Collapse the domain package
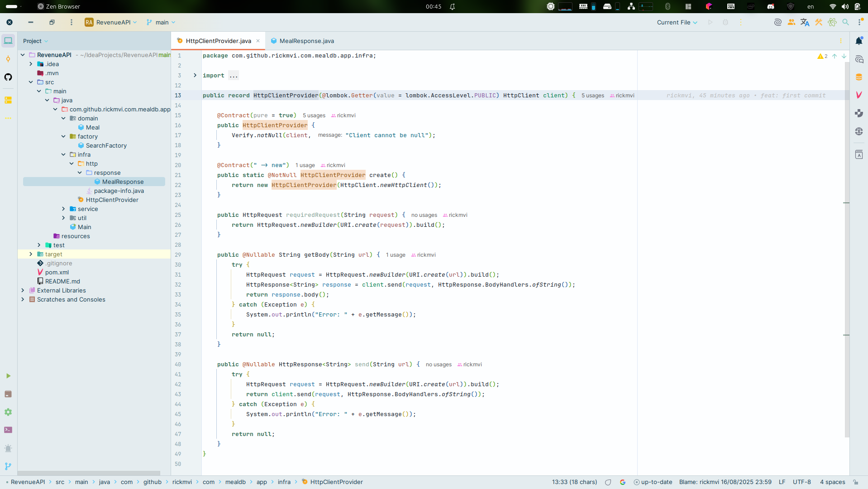The image size is (868, 489). 63,118
